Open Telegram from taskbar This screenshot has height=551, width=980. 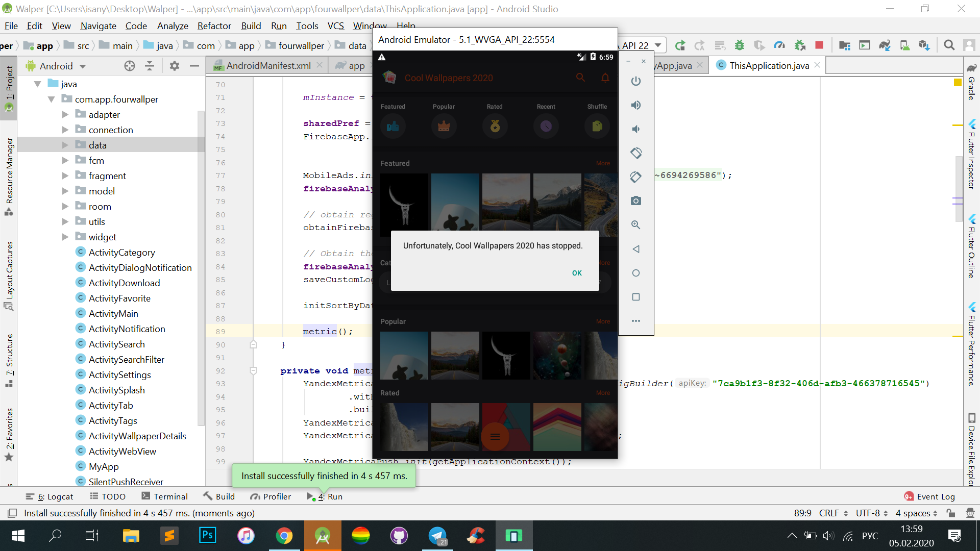click(437, 536)
